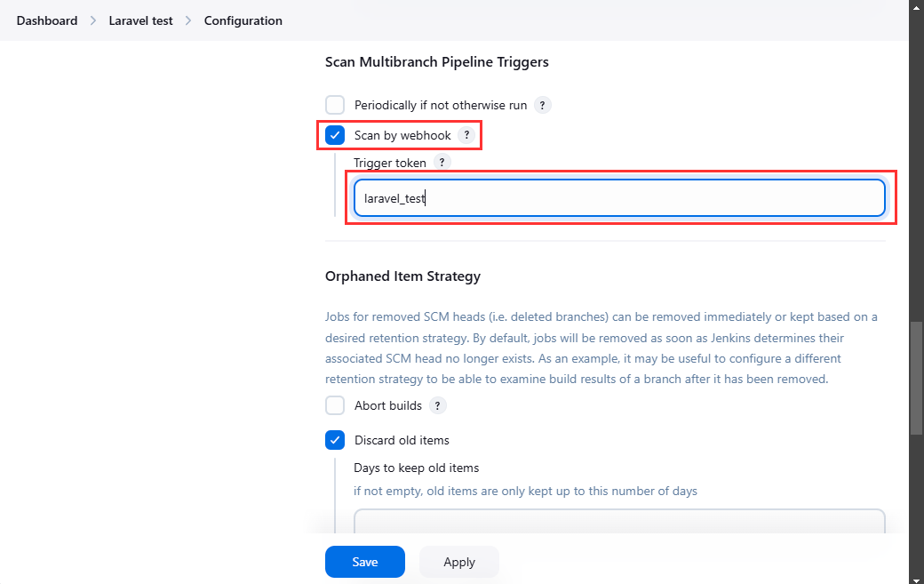Go to Dashboard breadcrumb

pos(47,20)
